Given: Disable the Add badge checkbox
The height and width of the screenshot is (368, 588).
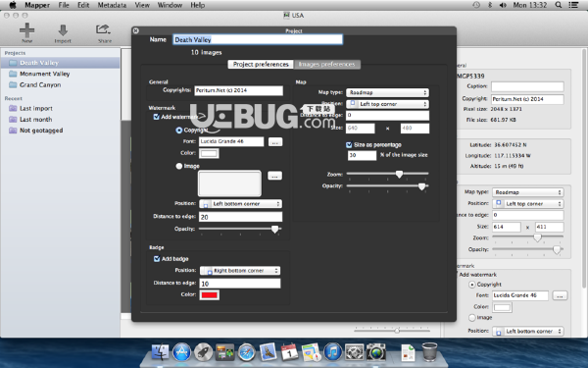Looking at the screenshot, I should pyautogui.click(x=157, y=259).
